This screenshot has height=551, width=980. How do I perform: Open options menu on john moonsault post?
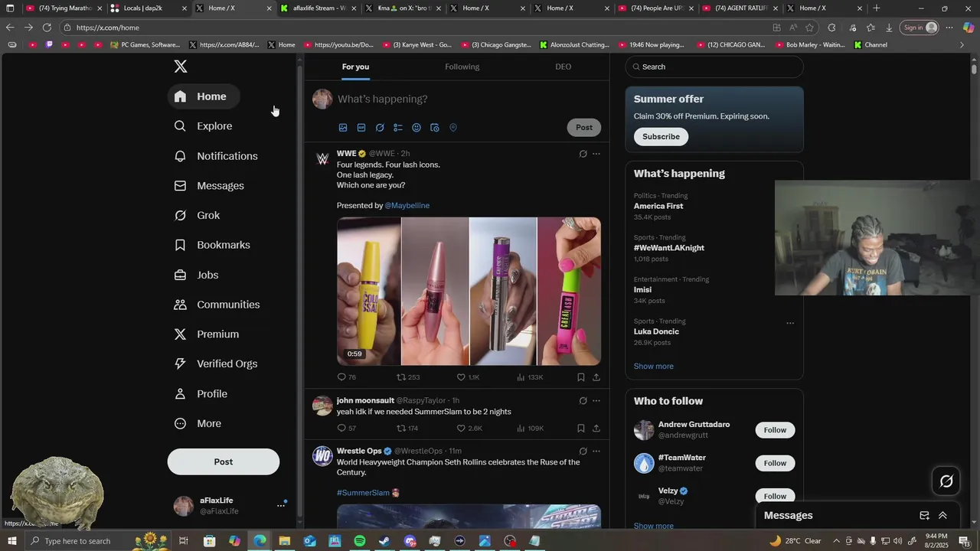click(596, 401)
